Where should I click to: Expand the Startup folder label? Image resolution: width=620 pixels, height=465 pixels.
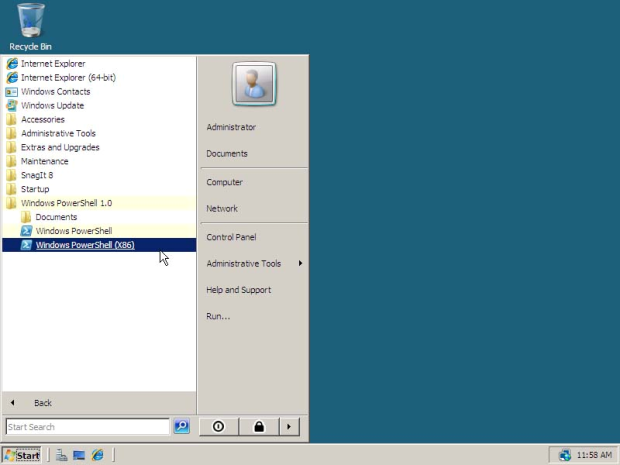tap(35, 189)
